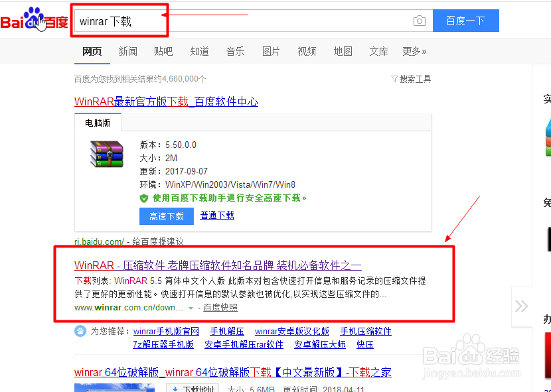Click the WinRAR books icon
Viewport: 551px width, 392px height.
107,154
